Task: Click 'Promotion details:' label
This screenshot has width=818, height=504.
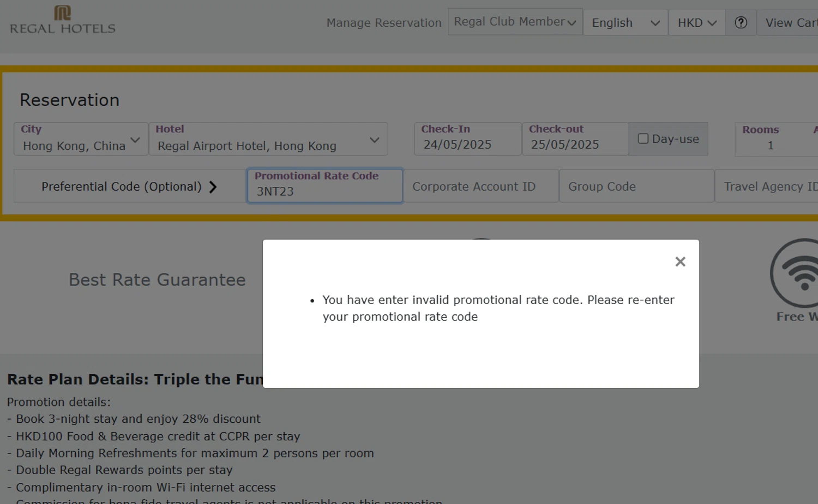Action: 59,402
